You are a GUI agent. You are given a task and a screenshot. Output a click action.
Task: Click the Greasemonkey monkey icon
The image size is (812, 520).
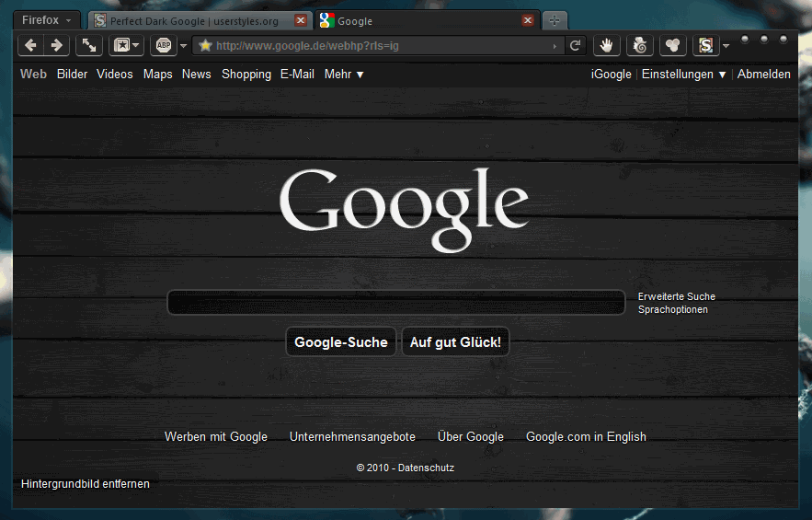639,46
